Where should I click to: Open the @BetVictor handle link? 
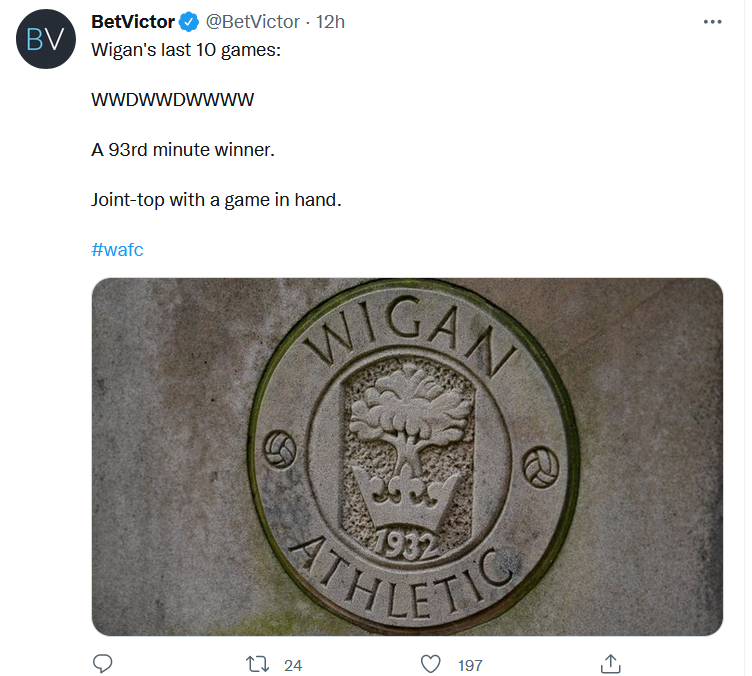click(x=252, y=22)
